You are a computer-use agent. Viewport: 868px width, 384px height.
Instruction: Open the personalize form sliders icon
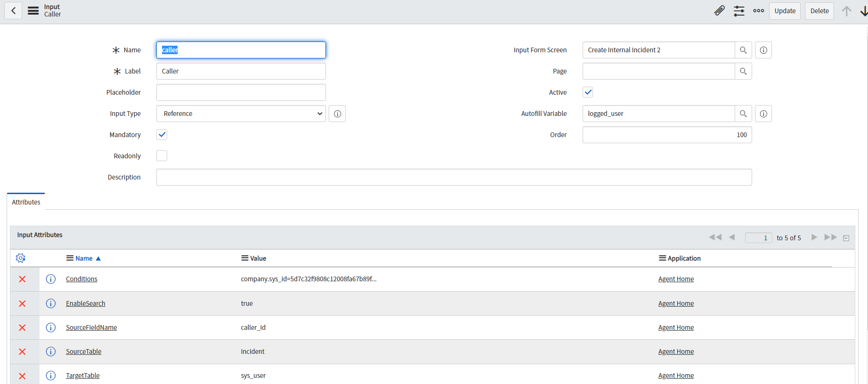coord(739,11)
